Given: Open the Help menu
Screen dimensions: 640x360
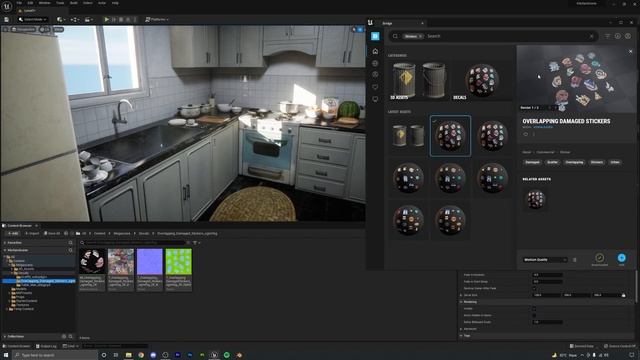Looking at the screenshot, I should pos(115,3).
